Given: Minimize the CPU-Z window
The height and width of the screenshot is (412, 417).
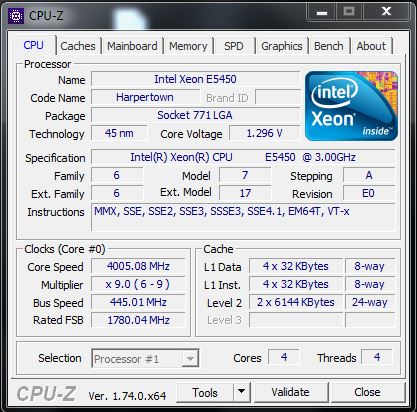Looking at the screenshot, I should point(321,12).
